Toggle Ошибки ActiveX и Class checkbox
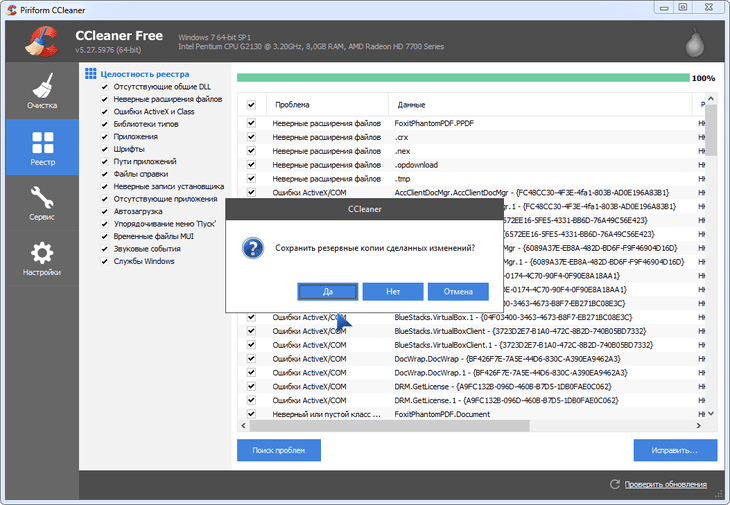This screenshot has width=730, height=505. pos(105,112)
